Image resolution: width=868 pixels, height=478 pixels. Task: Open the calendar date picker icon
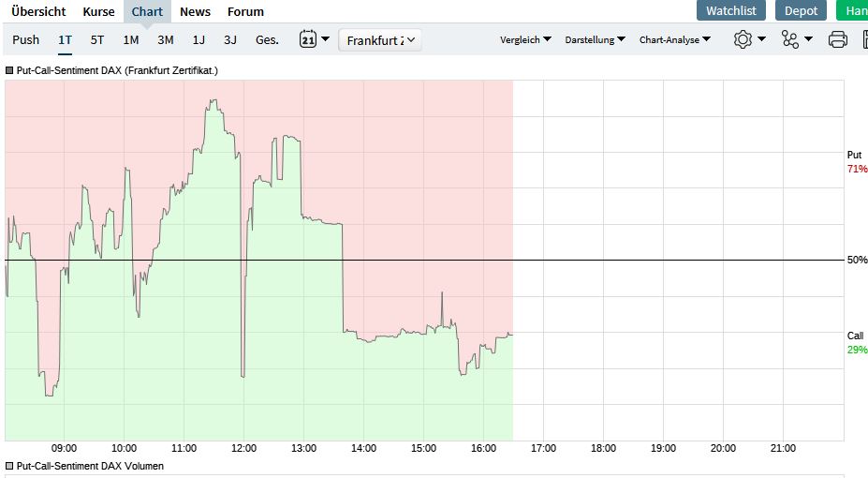[308, 39]
